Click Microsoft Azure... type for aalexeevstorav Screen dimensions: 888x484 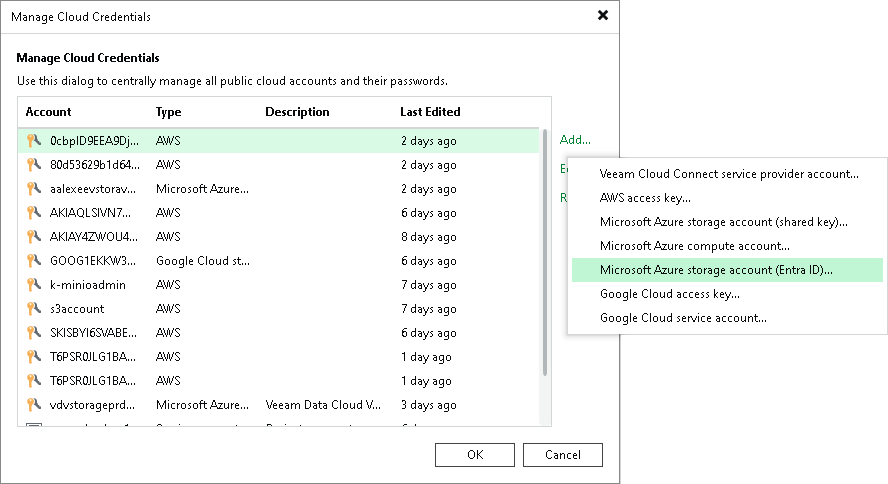point(202,189)
